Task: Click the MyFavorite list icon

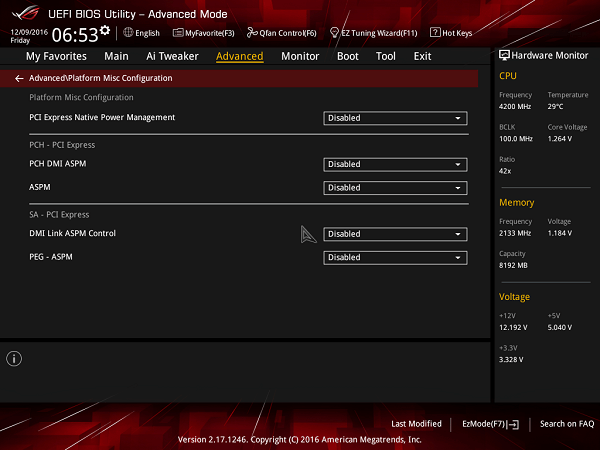Action: coord(178,33)
